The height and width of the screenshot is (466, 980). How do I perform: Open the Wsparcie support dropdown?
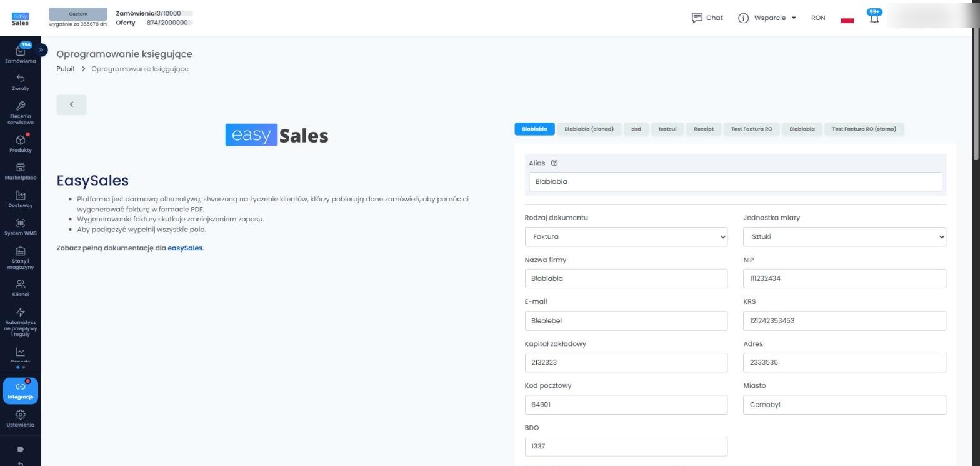767,18
